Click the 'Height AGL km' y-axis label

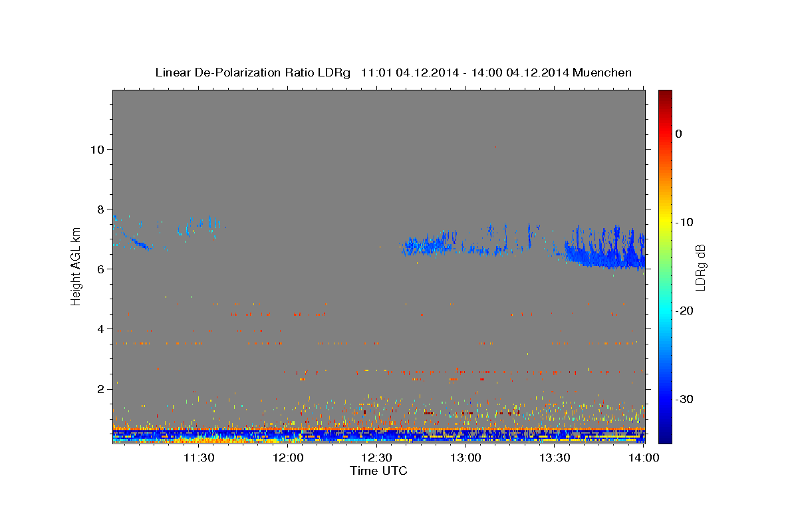(76, 267)
